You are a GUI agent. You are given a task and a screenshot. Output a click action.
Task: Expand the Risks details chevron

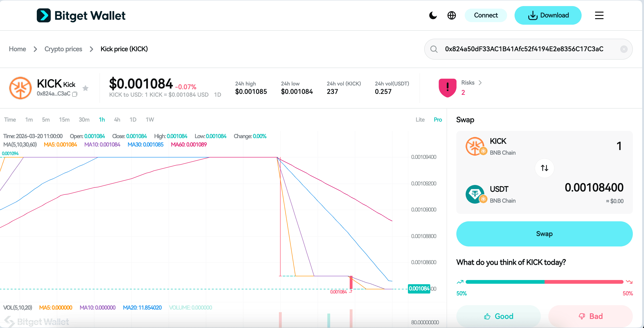pos(481,82)
